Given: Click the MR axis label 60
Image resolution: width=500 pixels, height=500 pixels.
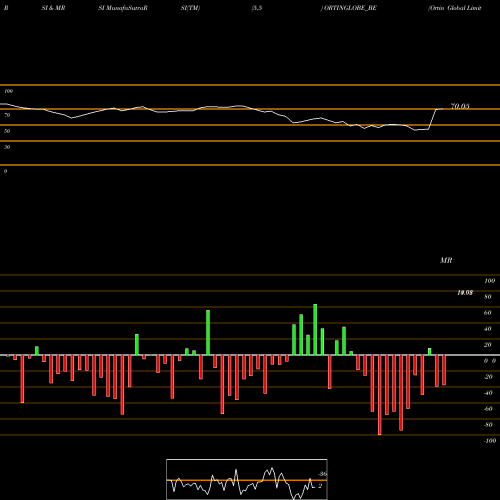Looking at the screenshot, I should [x=488, y=313].
